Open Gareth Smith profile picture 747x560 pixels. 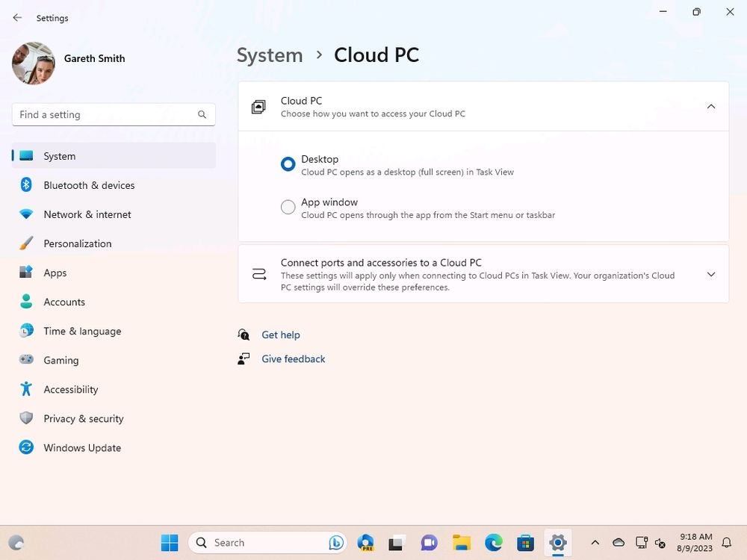click(34, 63)
